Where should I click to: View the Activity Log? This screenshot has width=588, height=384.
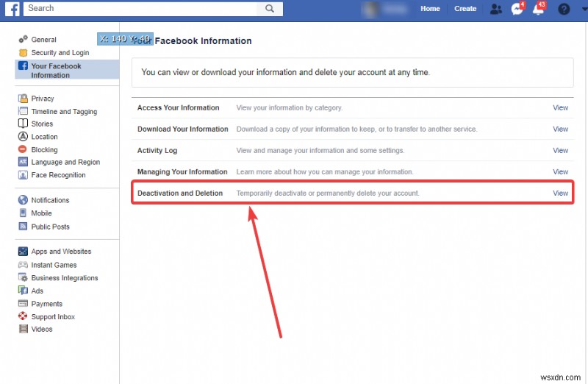click(560, 151)
